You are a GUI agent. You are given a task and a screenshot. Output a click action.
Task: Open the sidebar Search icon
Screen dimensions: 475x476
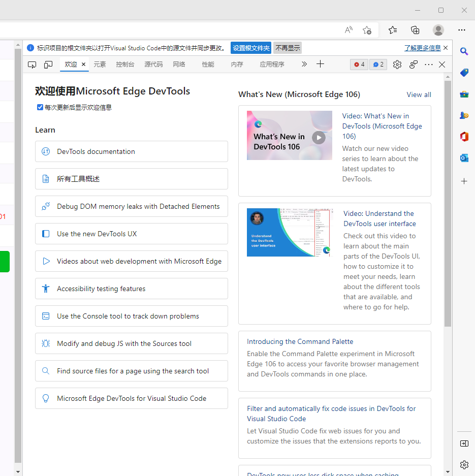click(x=464, y=51)
